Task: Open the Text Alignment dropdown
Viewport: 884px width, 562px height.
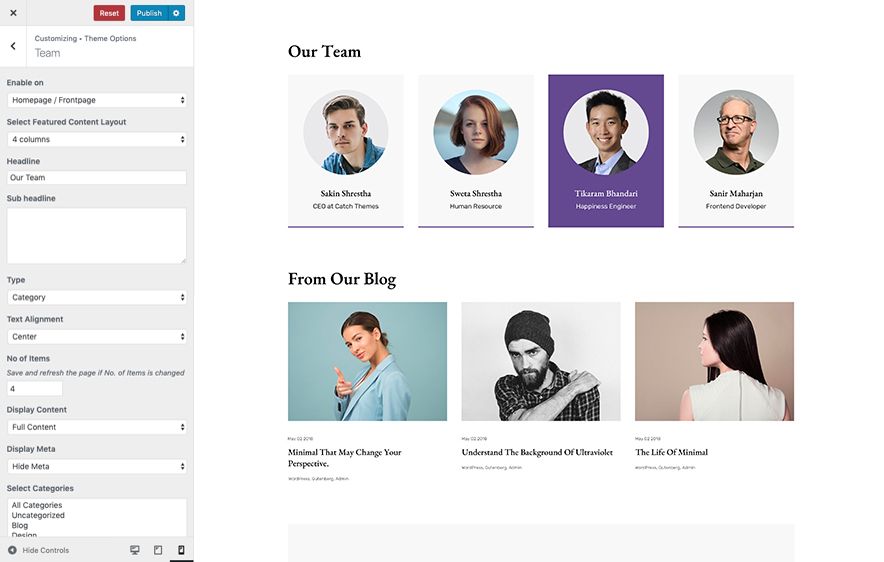Action: (x=97, y=337)
